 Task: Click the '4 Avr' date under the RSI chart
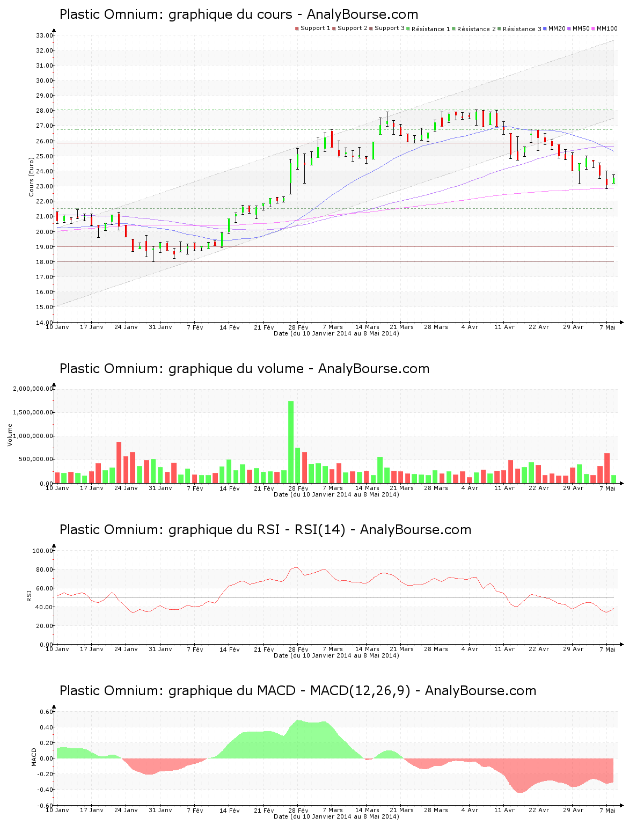click(x=470, y=649)
